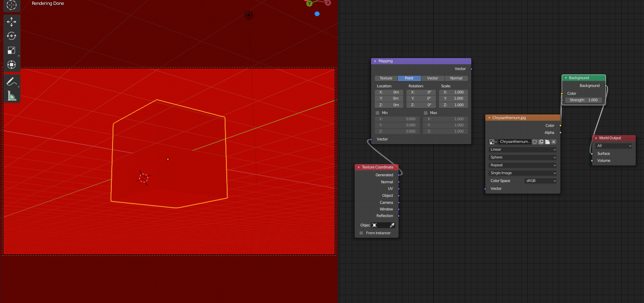Open the All target dropdown in World Output
The width and height of the screenshot is (644, 303).
click(613, 146)
